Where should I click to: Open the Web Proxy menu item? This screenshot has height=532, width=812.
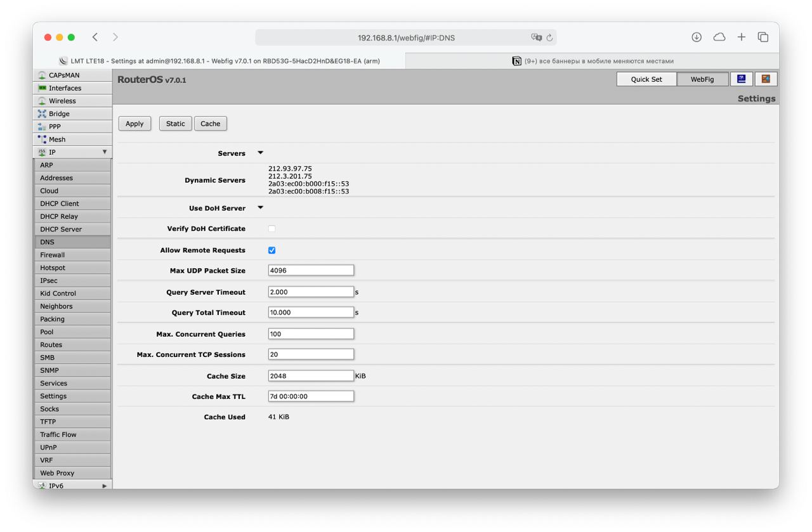(x=72, y=472)
